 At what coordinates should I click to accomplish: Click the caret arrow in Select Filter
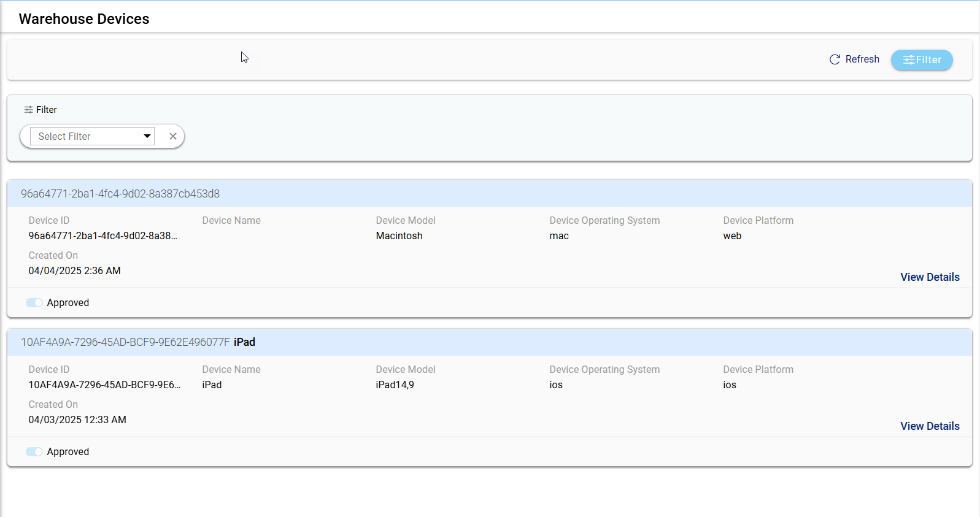[147, 136]
